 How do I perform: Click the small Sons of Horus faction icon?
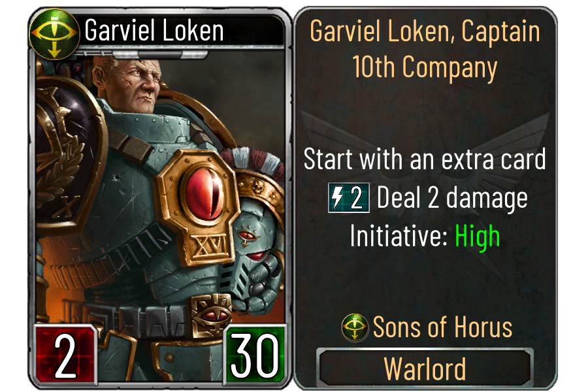point(354,327)
